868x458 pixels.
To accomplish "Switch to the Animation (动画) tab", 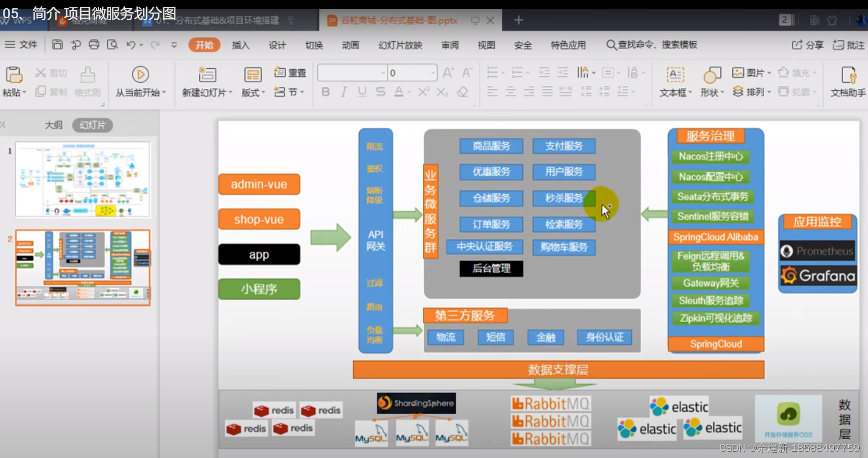I will pos(351,45).
